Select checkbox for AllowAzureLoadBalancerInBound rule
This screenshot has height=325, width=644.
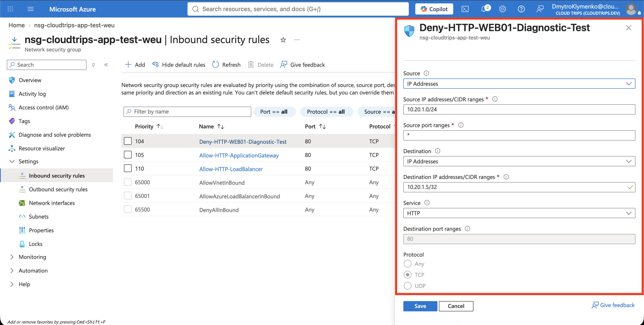pyautogui.click(x=128, y=196)
